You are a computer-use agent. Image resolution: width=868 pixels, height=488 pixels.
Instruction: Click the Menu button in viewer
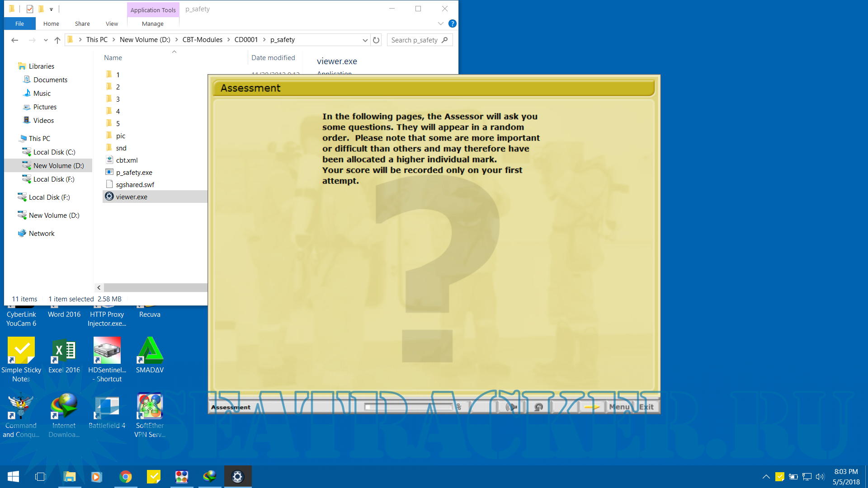pos(619,407)
